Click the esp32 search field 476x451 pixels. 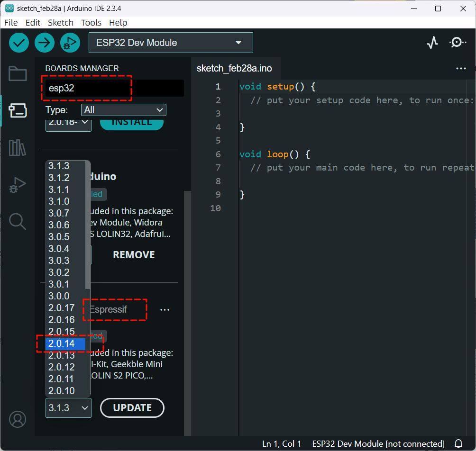(x=114, y=88)
